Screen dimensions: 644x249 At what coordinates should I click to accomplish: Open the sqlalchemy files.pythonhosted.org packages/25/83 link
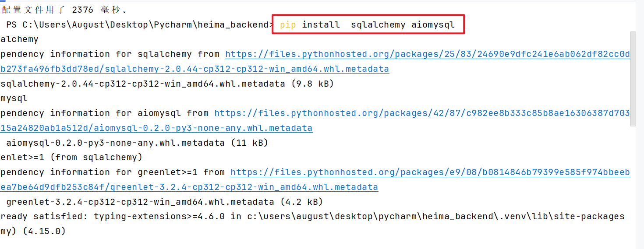428,54
